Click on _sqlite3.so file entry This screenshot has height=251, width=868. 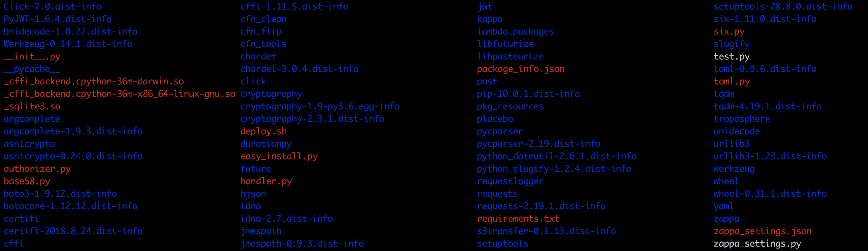tap(32, 106)
